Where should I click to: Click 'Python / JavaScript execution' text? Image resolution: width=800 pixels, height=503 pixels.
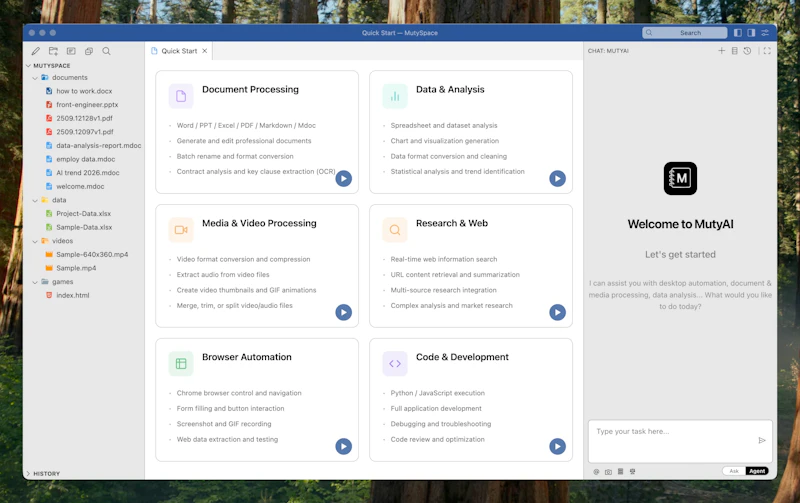(438, 393)
